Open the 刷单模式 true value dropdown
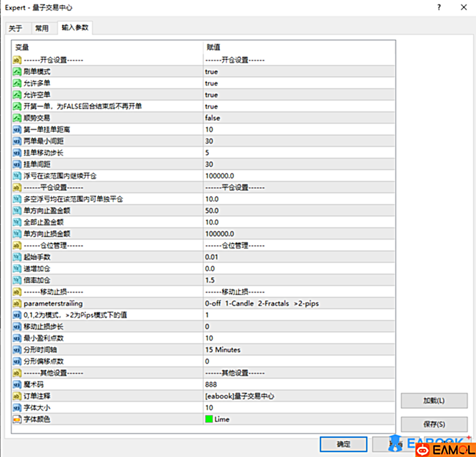The width and height of the screenshot is (476, 457). click(211, 72)
